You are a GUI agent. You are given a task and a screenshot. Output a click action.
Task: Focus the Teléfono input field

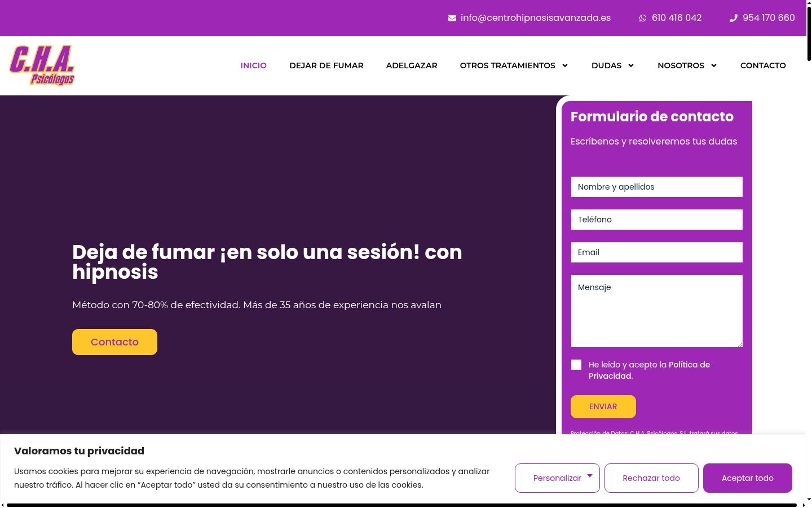tap(657, 220)
